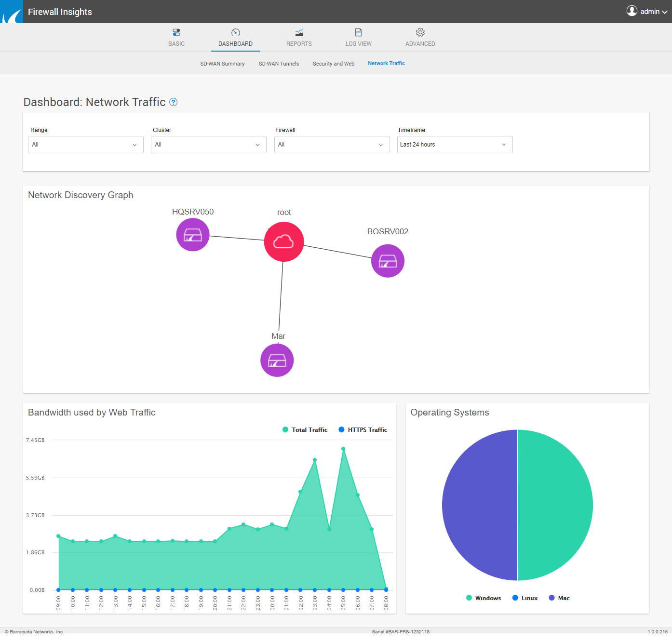Image resolution: width=672 pixels, height=643 pixels.
Task: Switch to SD-WAN Summary tab
Action: point(223,64)
